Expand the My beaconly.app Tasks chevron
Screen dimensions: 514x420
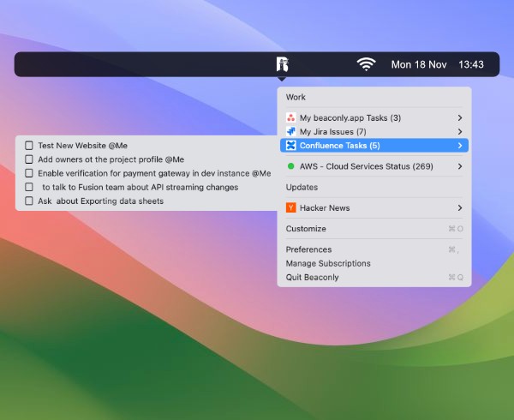460,117
